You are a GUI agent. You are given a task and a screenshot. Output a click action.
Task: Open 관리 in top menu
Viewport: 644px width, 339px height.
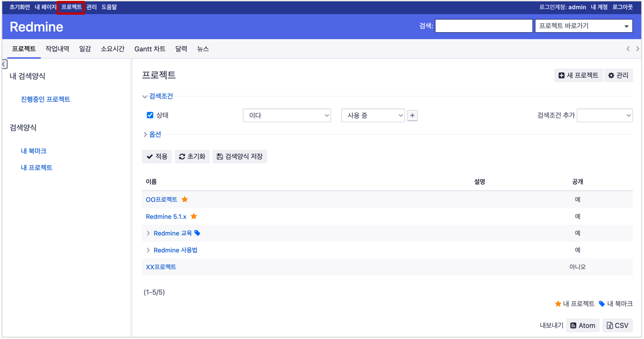point(91,7)
